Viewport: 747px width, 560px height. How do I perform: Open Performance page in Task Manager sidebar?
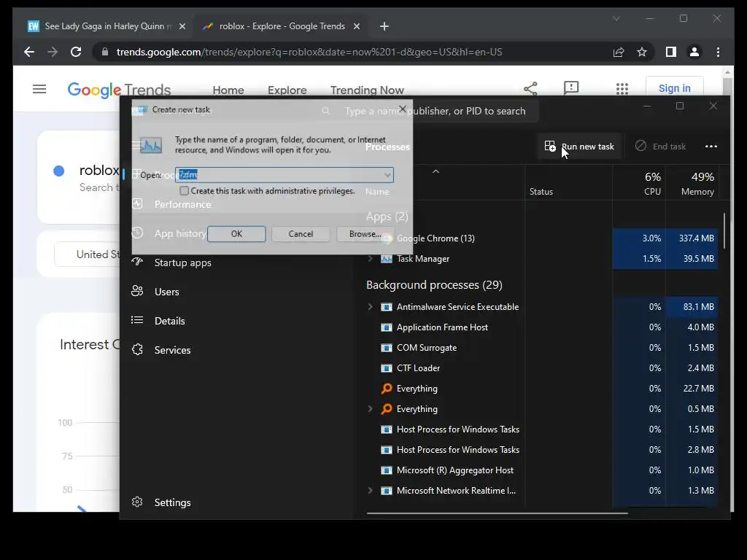pos(182,204)
